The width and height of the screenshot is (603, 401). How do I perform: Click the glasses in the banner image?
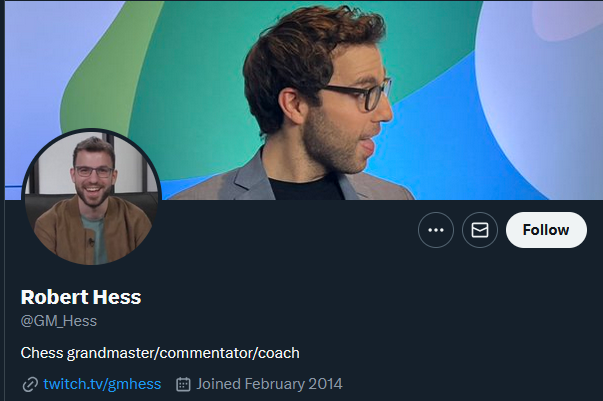pyautogui.click(x=356, y=93)
